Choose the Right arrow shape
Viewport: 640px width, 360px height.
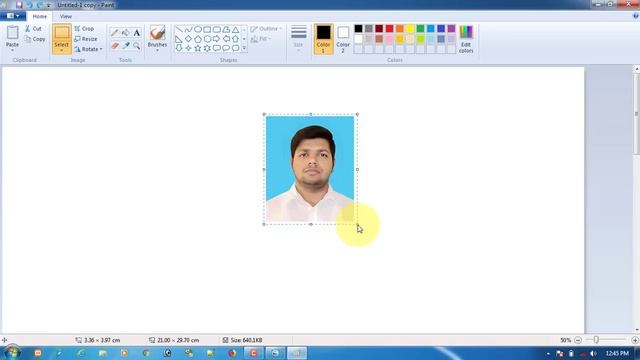click(x=217, y=39)
